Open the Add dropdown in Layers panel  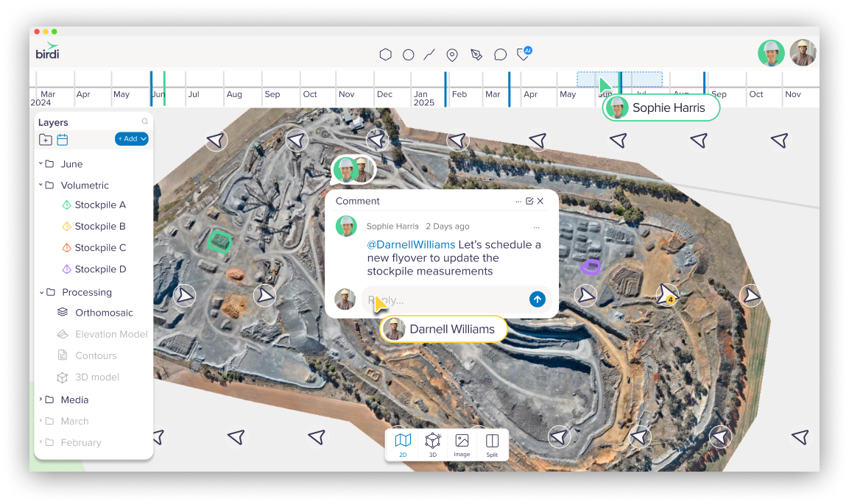click(131, 138)
